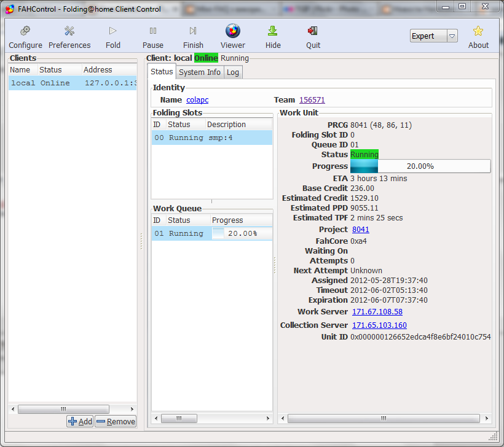504x447 pixels.
Task: Click the Work Unit 20.00% progress bar
Action: pos(420,166)
